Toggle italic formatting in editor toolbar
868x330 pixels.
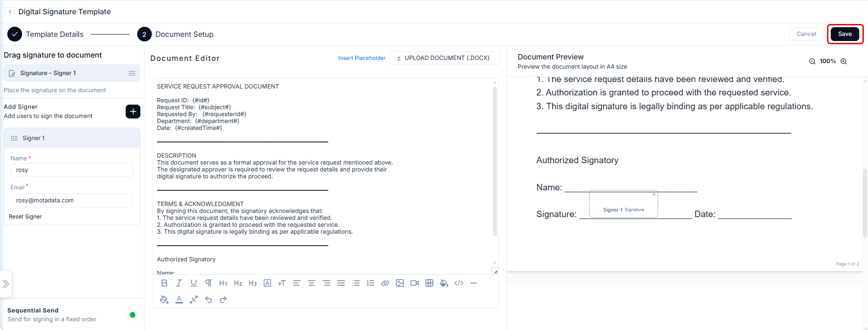tap(179, 283)
